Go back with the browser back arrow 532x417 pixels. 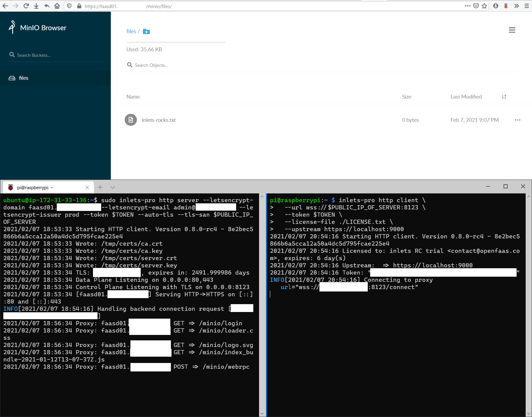click(x=5, y=6)
